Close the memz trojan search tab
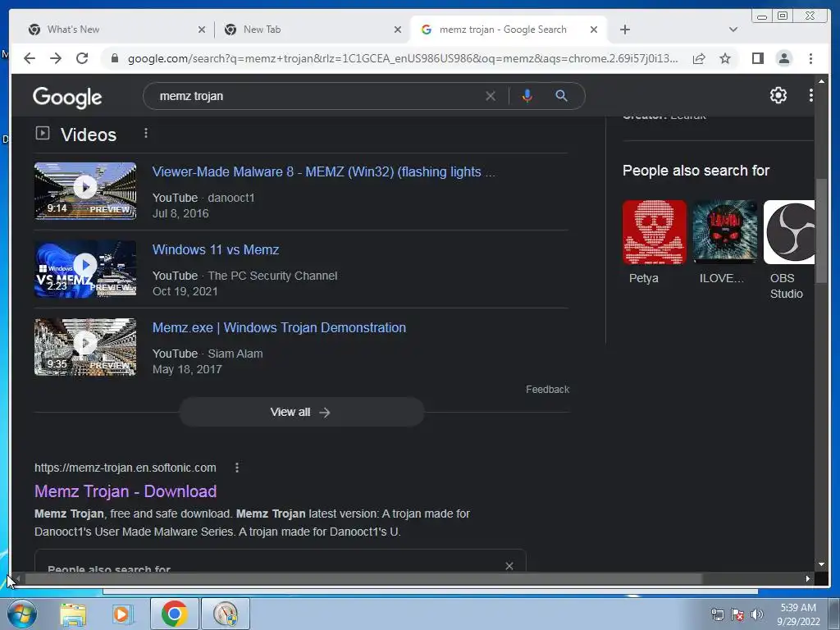This screenshot has width=840, height=630. [594, 30]
